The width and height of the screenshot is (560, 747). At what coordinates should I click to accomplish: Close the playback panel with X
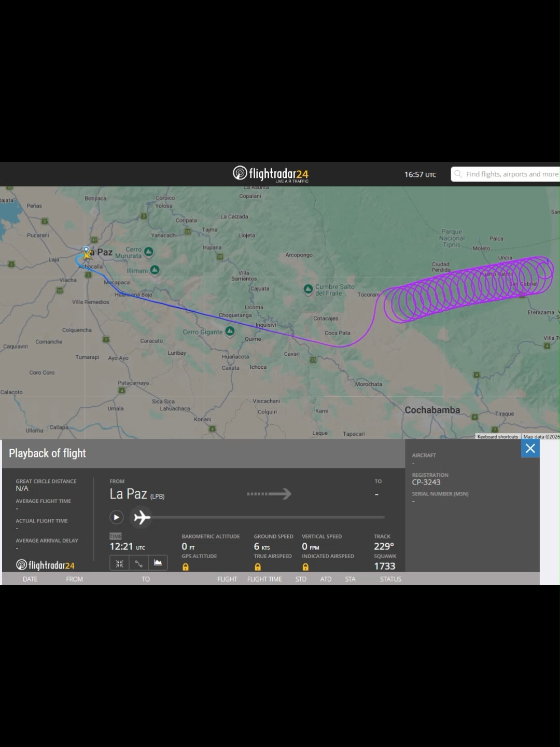530,449
